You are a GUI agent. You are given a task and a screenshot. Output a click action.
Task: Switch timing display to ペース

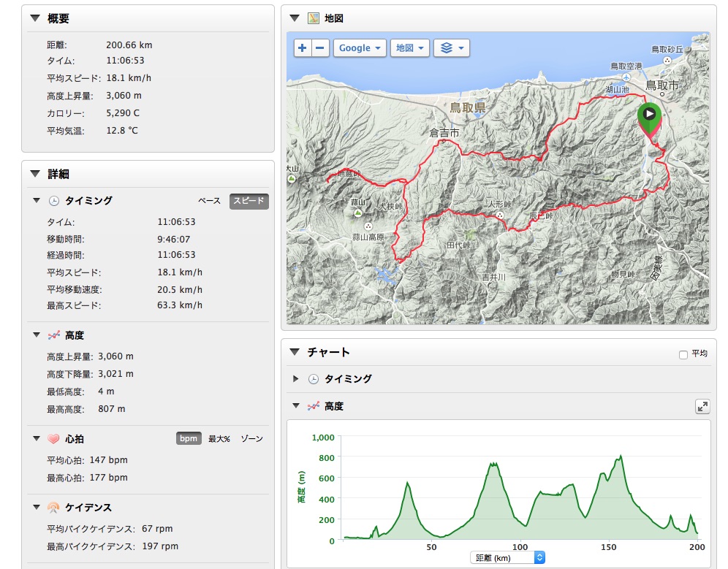(209, 201)
